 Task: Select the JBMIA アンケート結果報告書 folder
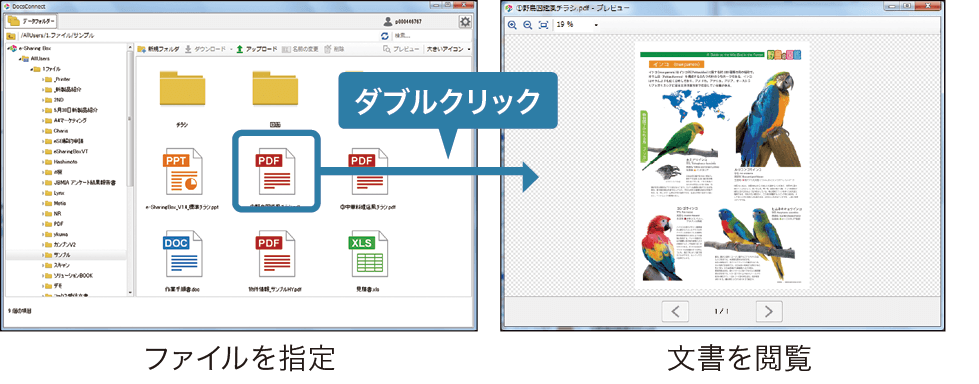(x=80, y=182)
